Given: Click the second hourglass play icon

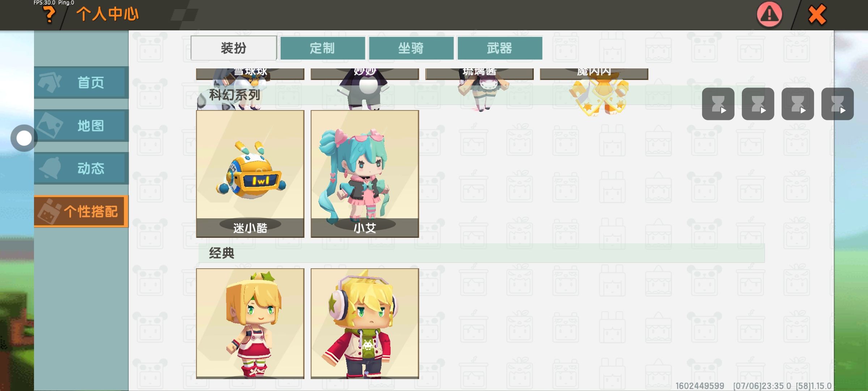Looking at the screenshot, I should (x=758, y=104).
